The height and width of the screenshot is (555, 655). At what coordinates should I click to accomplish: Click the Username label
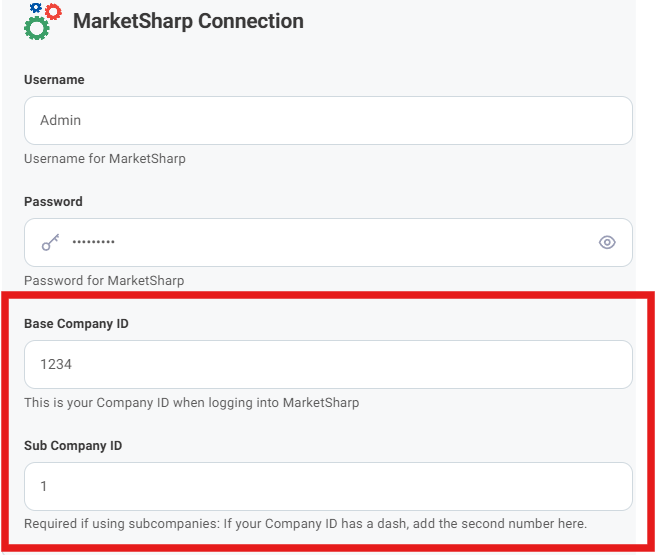[x=54, y=80]
